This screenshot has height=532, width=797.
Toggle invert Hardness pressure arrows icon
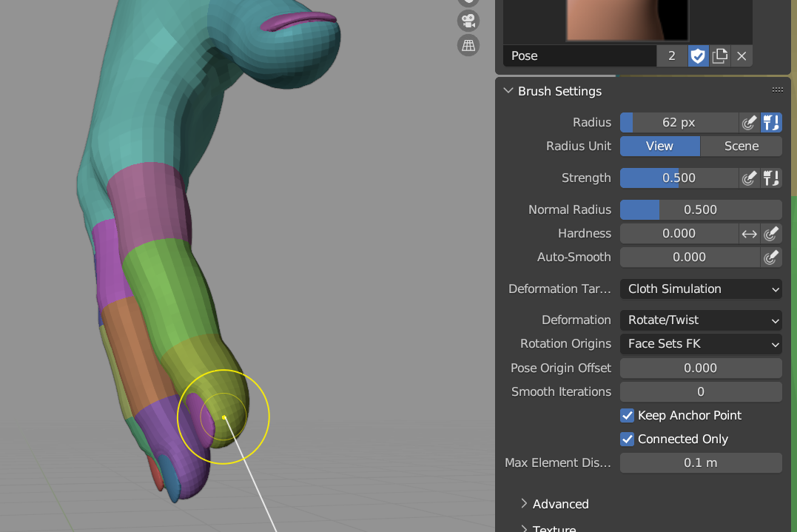click(749, 234)
